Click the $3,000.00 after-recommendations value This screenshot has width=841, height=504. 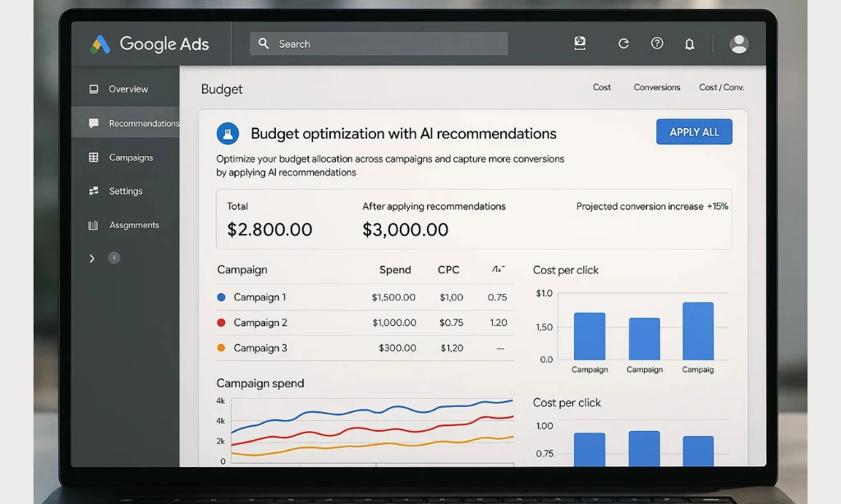(406, 230)
